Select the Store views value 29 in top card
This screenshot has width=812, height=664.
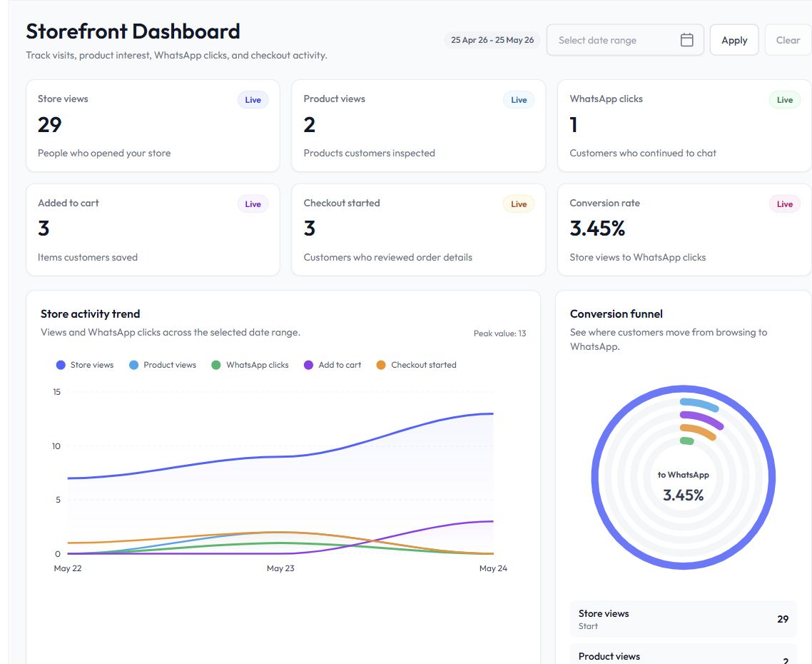(x=50, y=125)
